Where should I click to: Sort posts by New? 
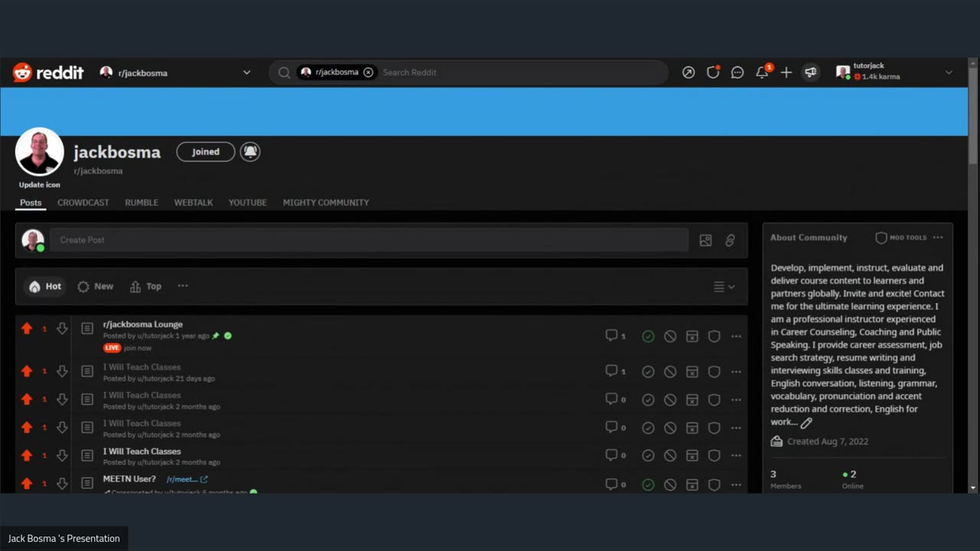[96, 286]
